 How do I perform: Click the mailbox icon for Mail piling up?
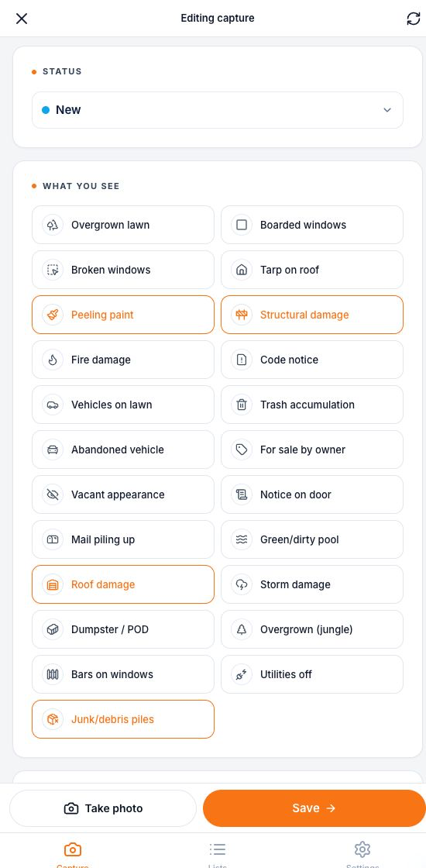tap(53, 539)
